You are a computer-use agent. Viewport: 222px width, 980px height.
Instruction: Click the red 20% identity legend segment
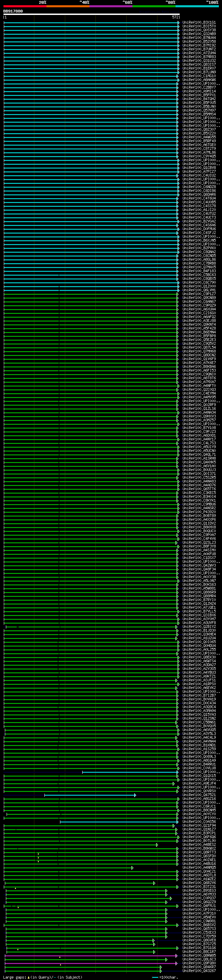[25, 6]
